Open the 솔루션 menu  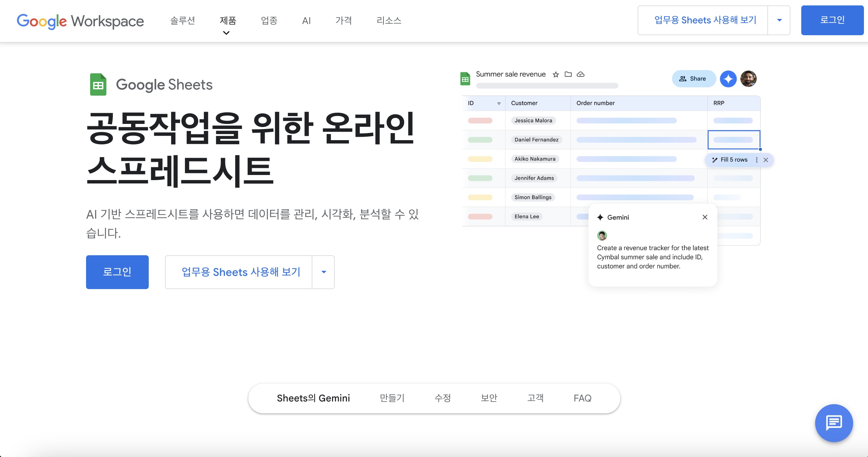[x=183, y=21]
